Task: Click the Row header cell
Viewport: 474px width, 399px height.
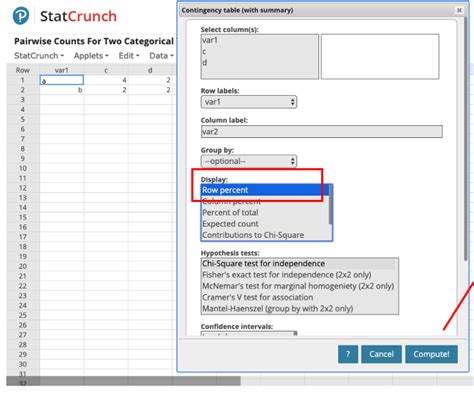Action: pyautogui.click(x=23, y=70)
